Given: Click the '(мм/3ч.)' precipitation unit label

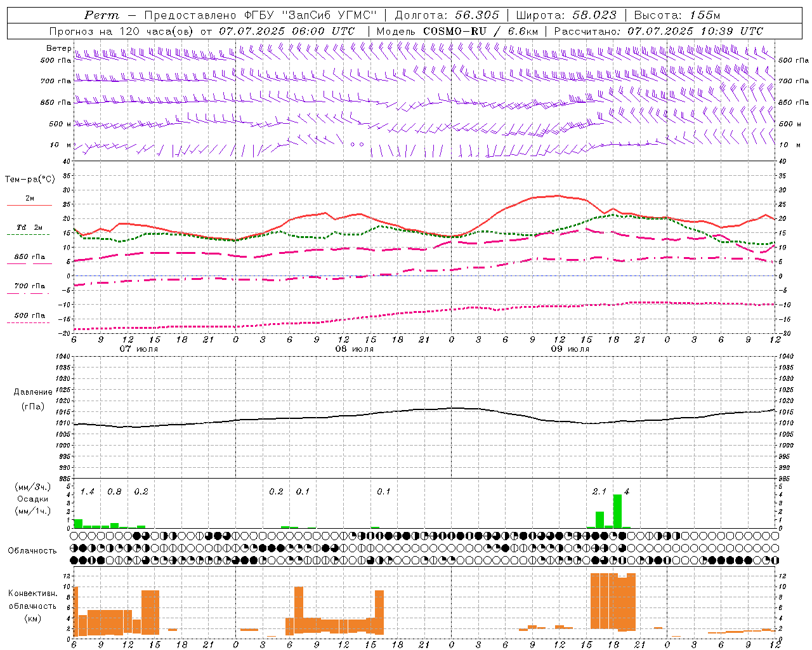Looking at the screenshot, I should 32,487.
